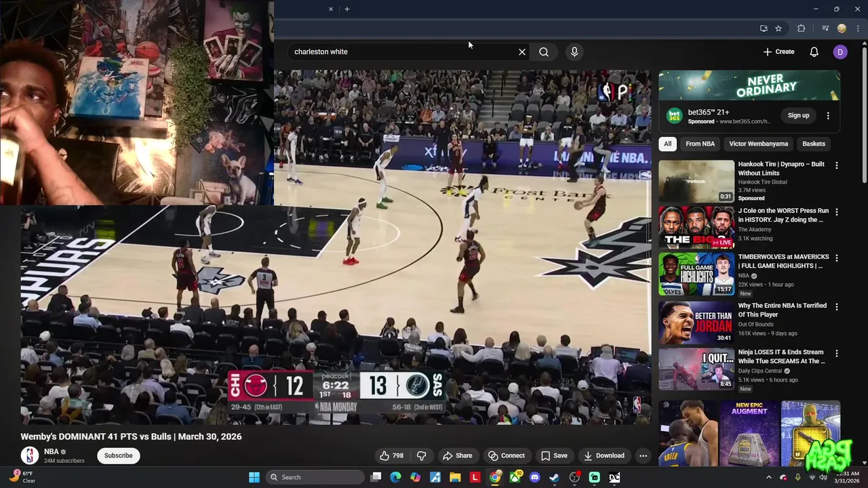Show hidden system tray icons chevron
This screenshot has width=868, height=488.
click(x=769, y=477)
